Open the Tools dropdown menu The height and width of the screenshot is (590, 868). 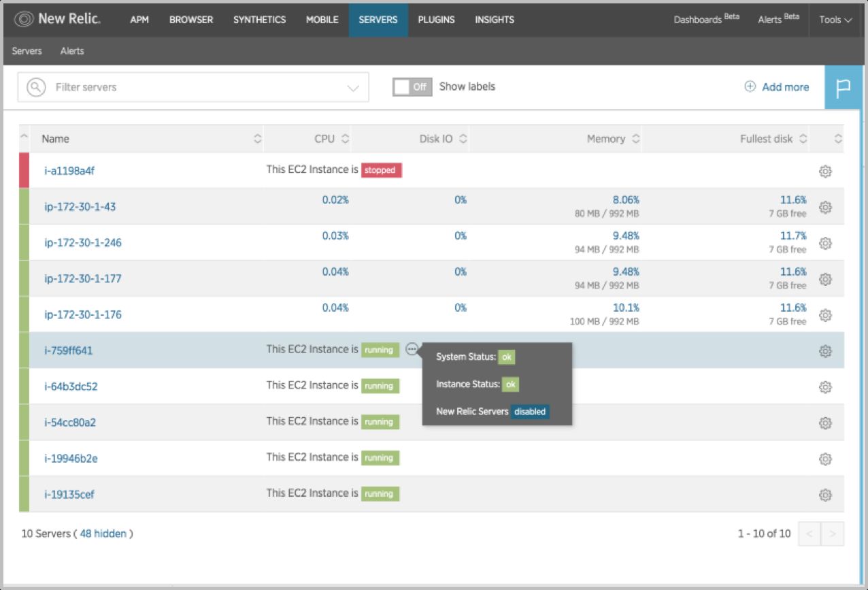tap(835, 19)
